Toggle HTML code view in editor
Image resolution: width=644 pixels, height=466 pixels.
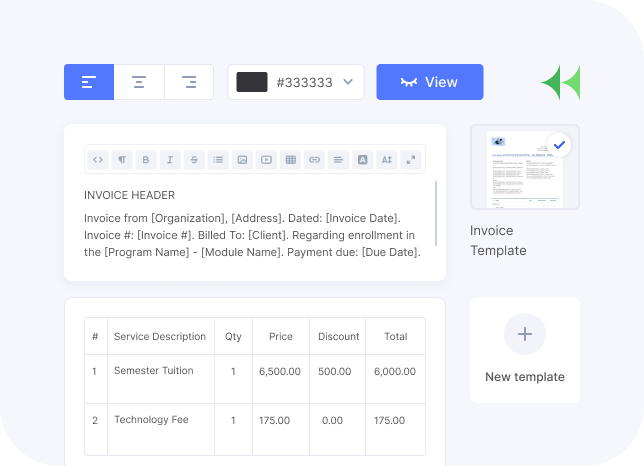pos(98,160)
